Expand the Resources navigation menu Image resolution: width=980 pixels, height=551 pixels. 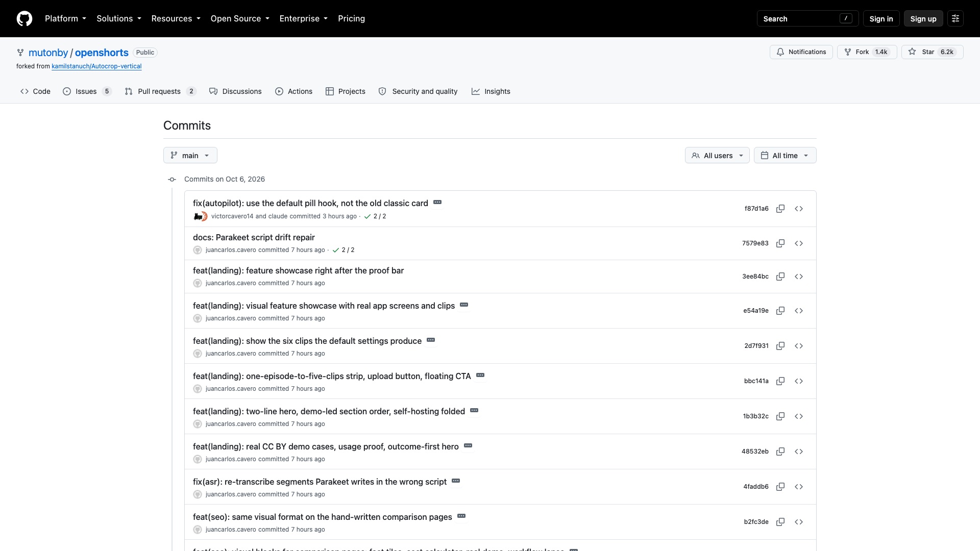click(x=176, y=18)
